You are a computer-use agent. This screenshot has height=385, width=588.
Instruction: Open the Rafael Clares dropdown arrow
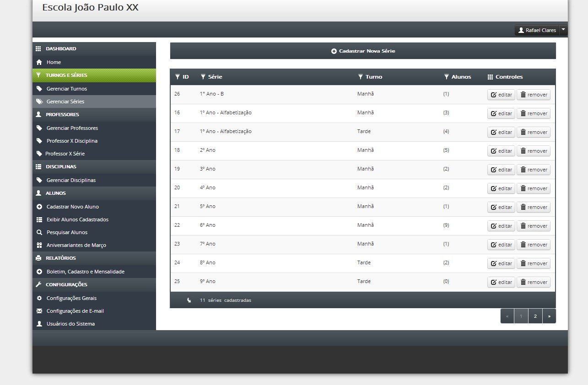(563, 30)
